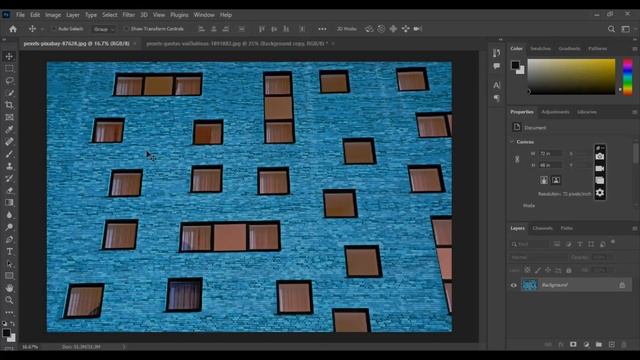Click the Add layer mask icon
Screen dimensions: 640x360
click(x=573, y=344)
